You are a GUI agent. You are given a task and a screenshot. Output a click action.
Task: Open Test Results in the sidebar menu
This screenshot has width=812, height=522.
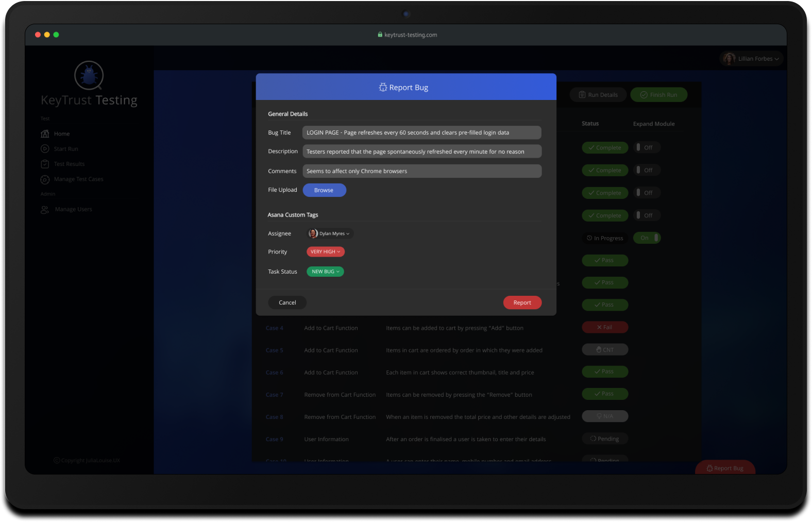69,164
